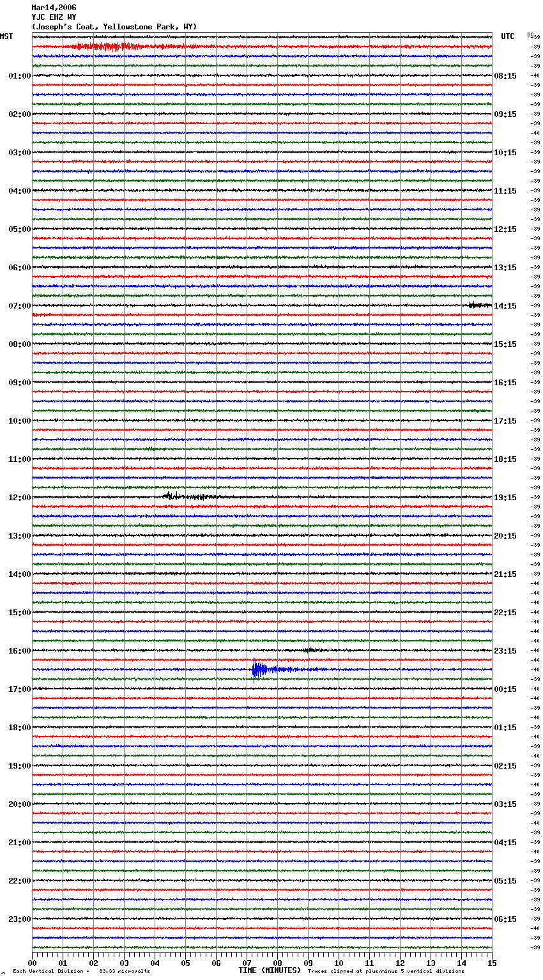Select the 05:00 MST time label
543x980 pixels.
pos(20,229)
